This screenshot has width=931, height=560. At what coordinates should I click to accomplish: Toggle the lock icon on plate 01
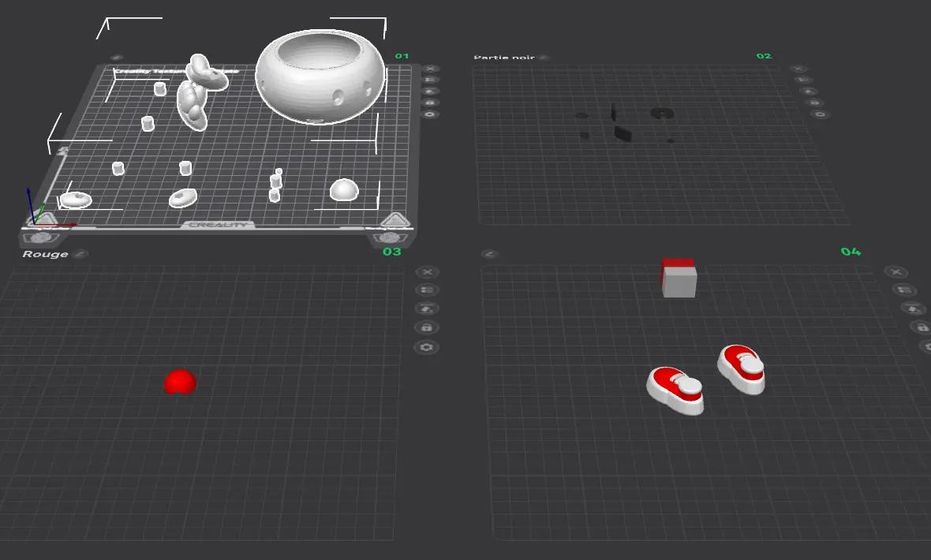pyautogui.click(x=430, y=103)
